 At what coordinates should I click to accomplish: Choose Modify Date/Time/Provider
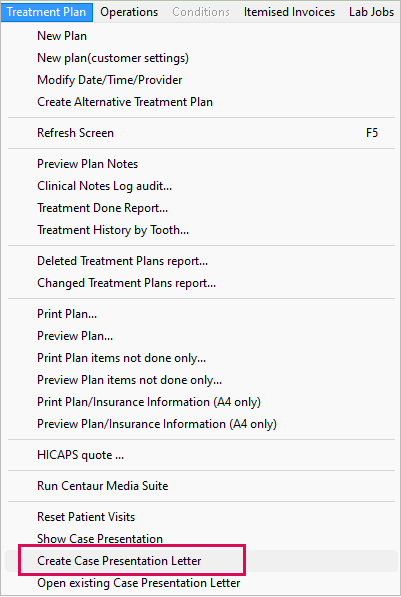(201, 80)
